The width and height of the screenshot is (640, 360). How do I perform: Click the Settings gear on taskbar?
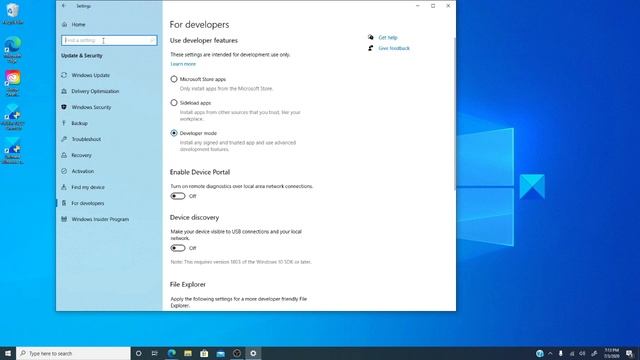click(253, 353)
